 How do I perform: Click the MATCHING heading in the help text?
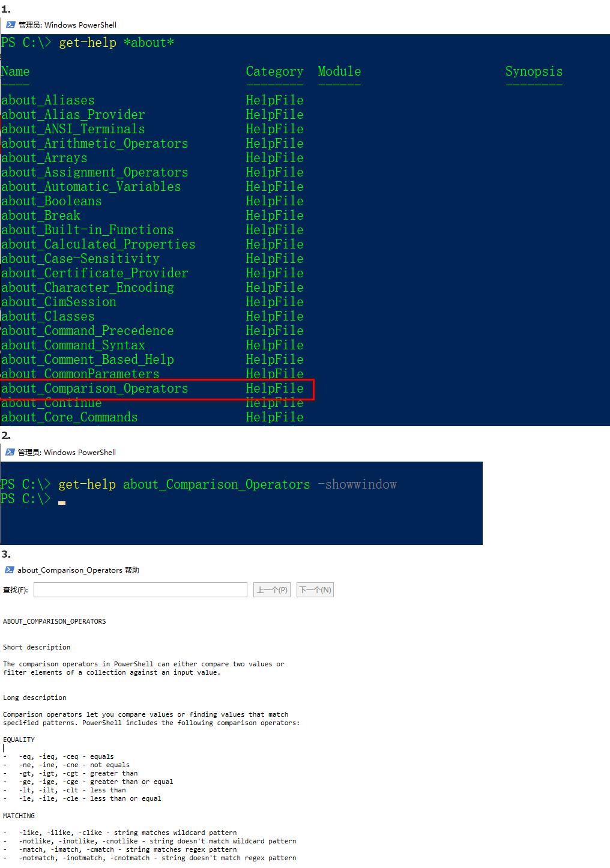(x=19, y=816)
